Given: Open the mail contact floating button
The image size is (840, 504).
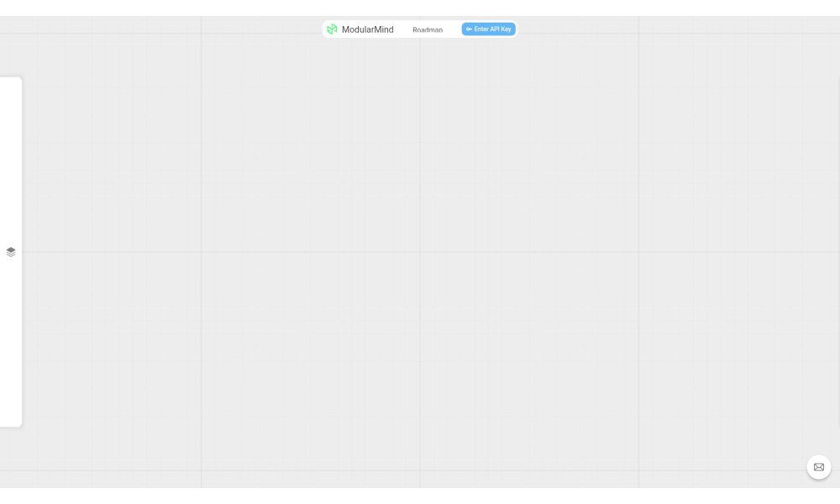Looking at the screenshot, I should tap(818, 467).
